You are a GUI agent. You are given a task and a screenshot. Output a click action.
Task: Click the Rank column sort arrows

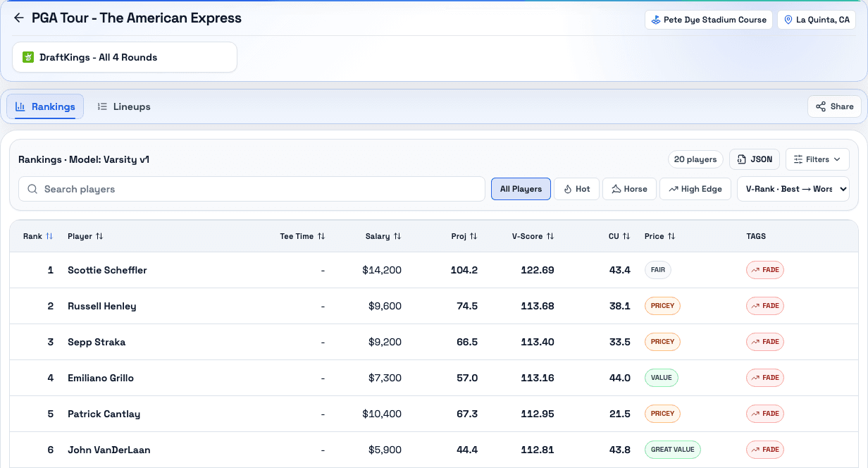click(49, 236)
